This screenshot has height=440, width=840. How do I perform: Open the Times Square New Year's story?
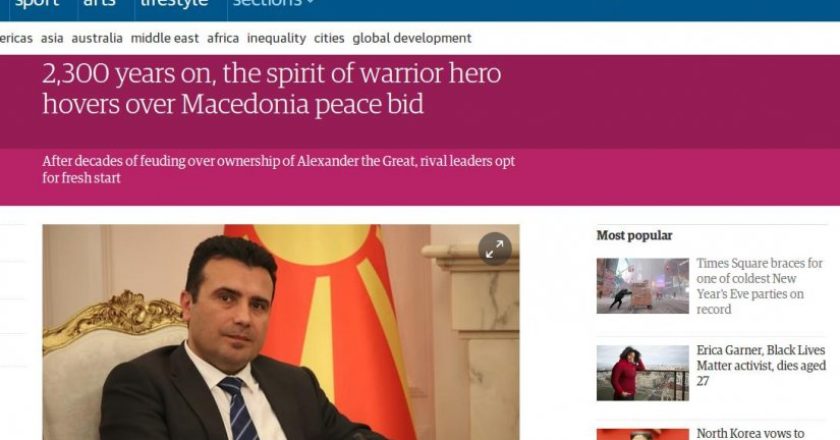[759, 286]
